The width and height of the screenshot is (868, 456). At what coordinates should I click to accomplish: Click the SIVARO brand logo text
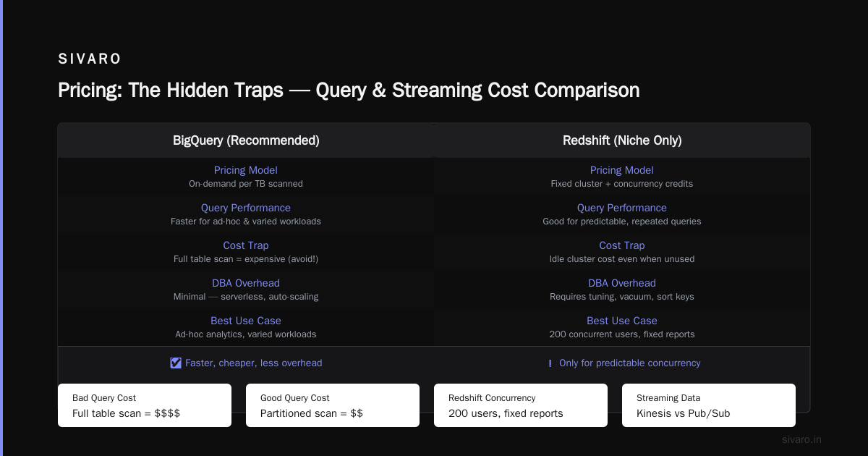click(x=90, y=59)
